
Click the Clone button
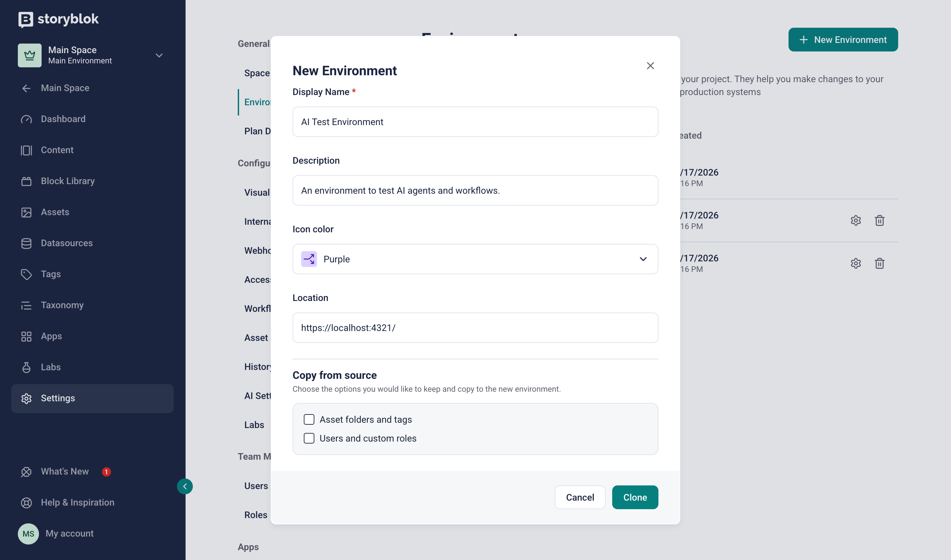[635, 497]
